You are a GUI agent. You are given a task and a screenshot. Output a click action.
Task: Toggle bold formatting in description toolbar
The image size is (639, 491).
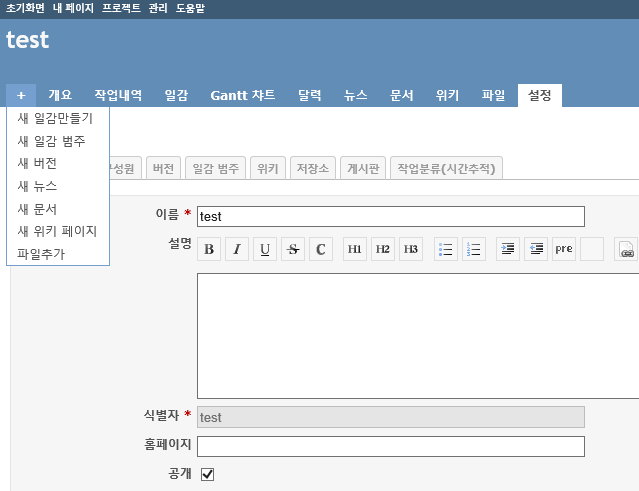point(209,249)
